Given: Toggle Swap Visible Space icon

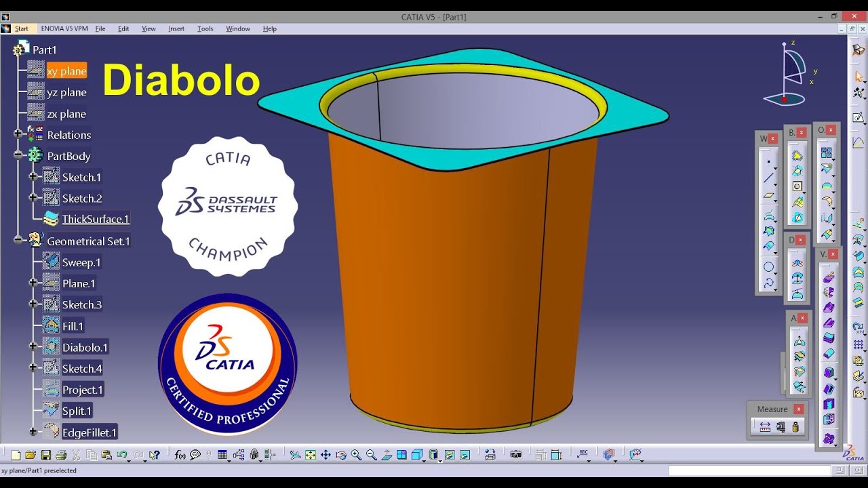Looking at the screenshot, I should point(465,455).
